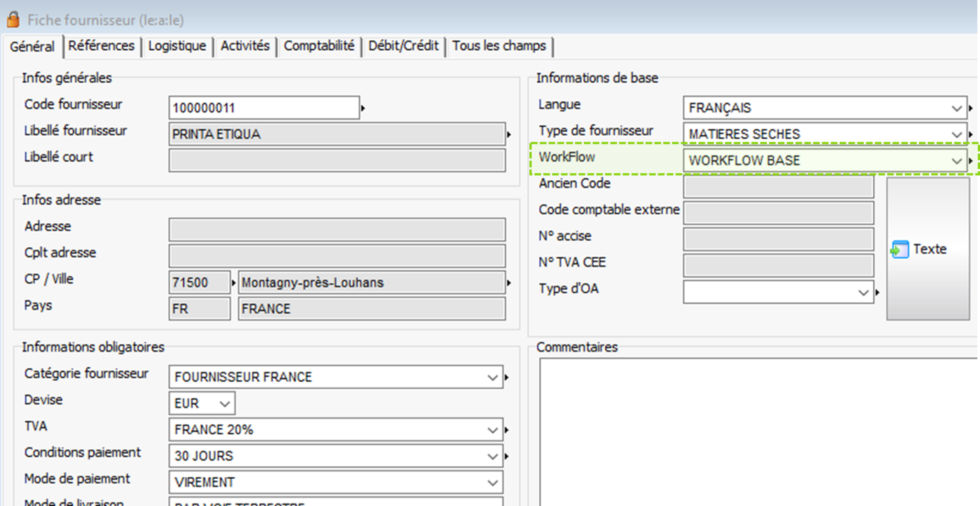Expand the Type de fournisseur dropdown
This screenshot has width=980, height=506.
click(957, 134)
